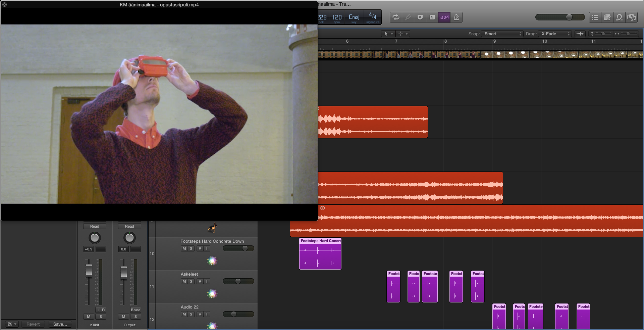Open the Drag mode X-Fade dropdown
This screenshot has height=330, width=644.
tap(555, 34)
